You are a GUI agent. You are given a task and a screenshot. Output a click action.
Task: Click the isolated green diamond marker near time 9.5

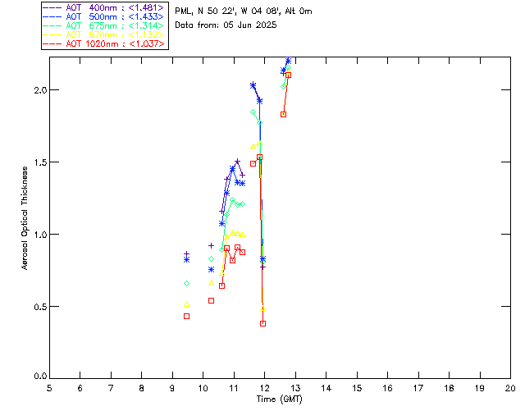187,284
